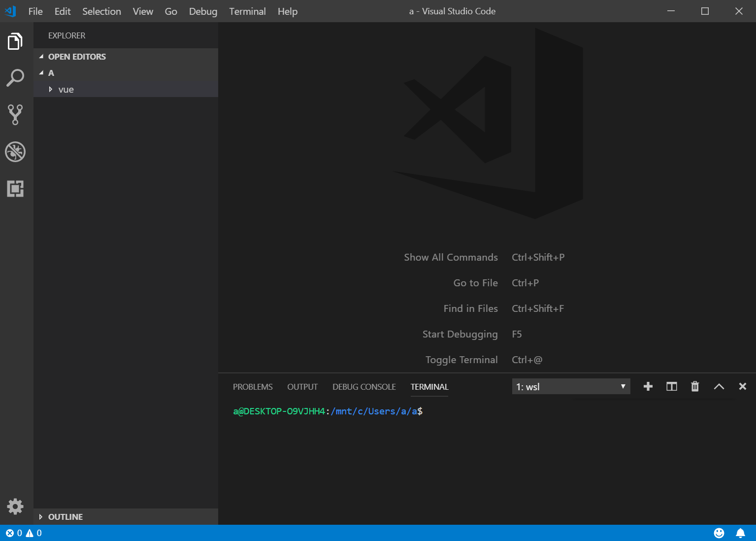
Task: Click the feedback smiley icon
Action: tap(719, 533)
